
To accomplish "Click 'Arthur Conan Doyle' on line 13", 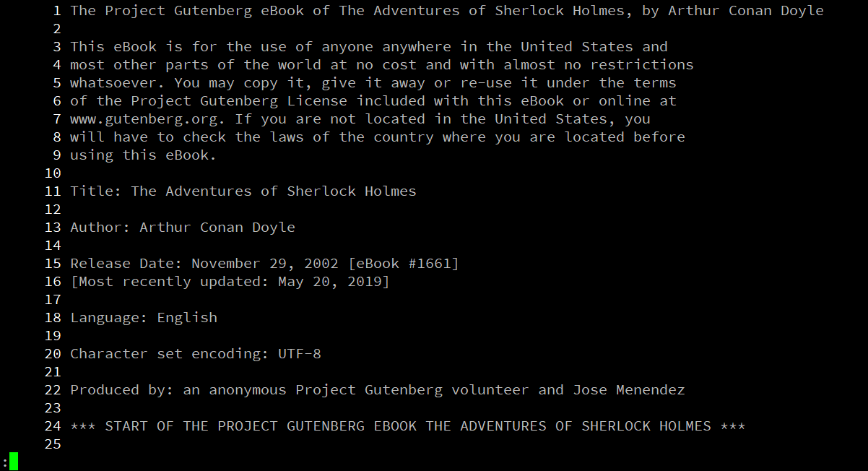I will 217,228.
